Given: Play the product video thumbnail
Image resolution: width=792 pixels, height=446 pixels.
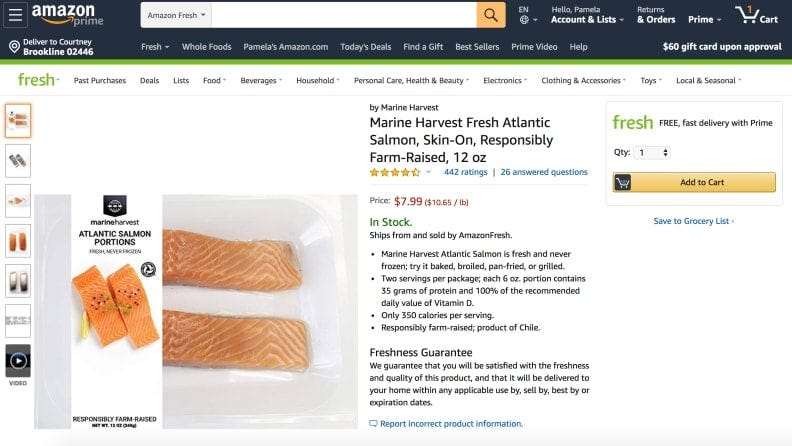Looking at the screenshot, I should (x=18, y=360).
